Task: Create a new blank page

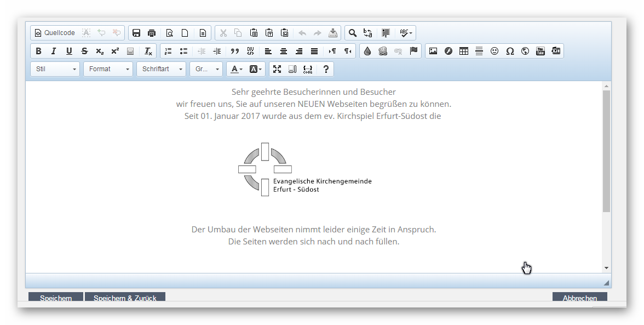Action: tap(185, 33)
